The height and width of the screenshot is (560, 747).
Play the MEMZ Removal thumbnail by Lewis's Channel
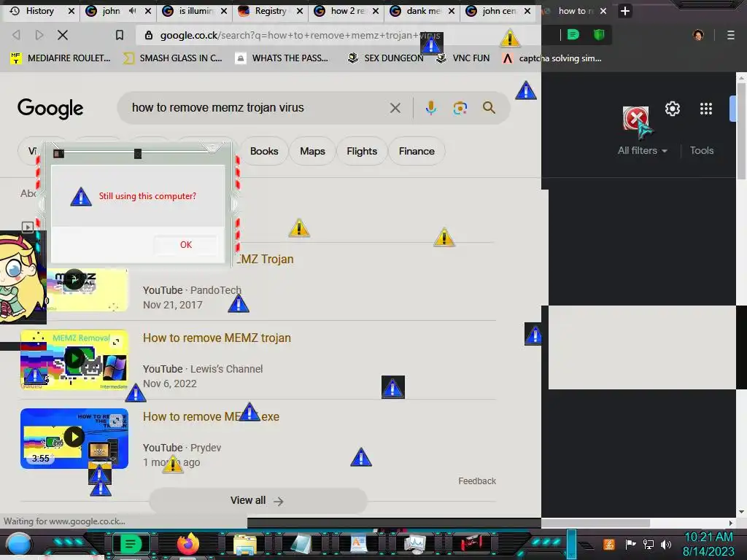tap(74, 359)
